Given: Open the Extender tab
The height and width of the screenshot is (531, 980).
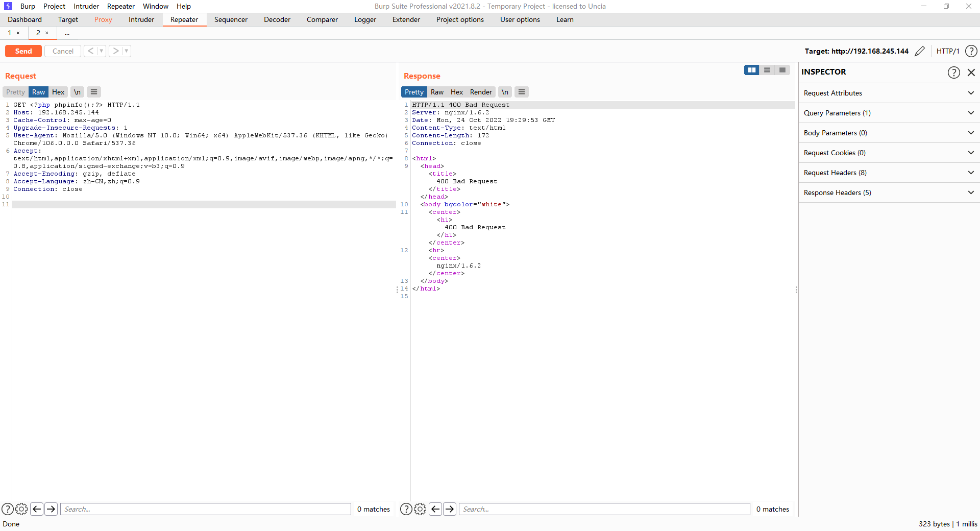Looking at the screenshot, I should (406, 19).
